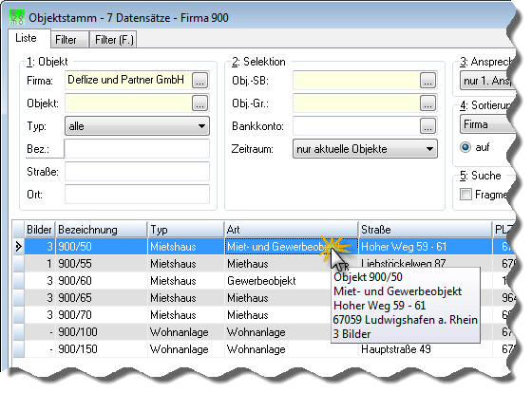Open Objekt lookup ellipsis button
This screenshot has width=532, height=393.
[199, 103]
